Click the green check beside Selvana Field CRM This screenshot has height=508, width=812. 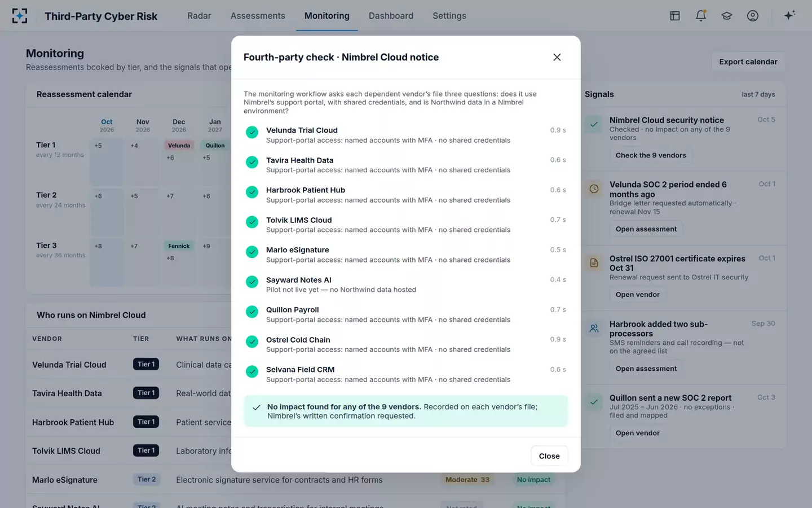[x=252, y=372]
